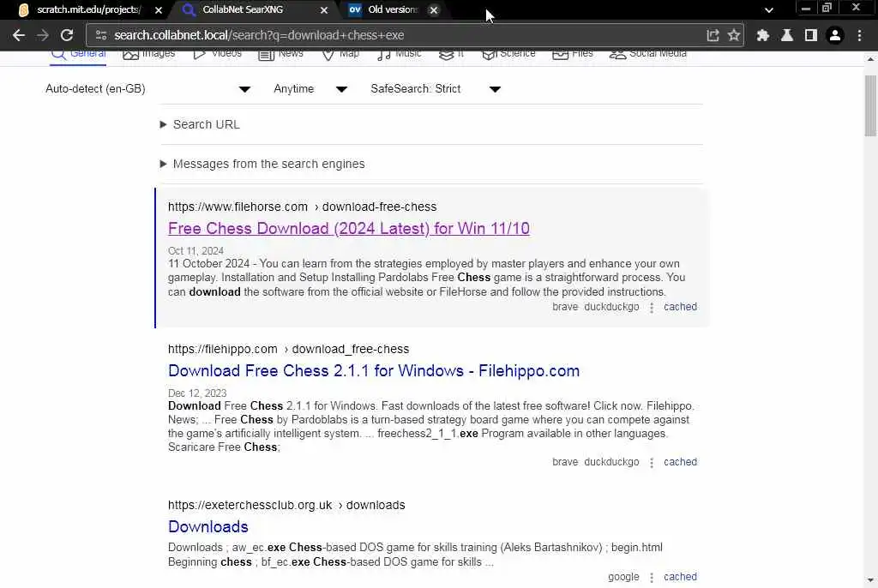This screenshot has height=588, width=878.
Task: Expand Messages from the search engines
Action: pyautogui.click(x=262, y=164)
